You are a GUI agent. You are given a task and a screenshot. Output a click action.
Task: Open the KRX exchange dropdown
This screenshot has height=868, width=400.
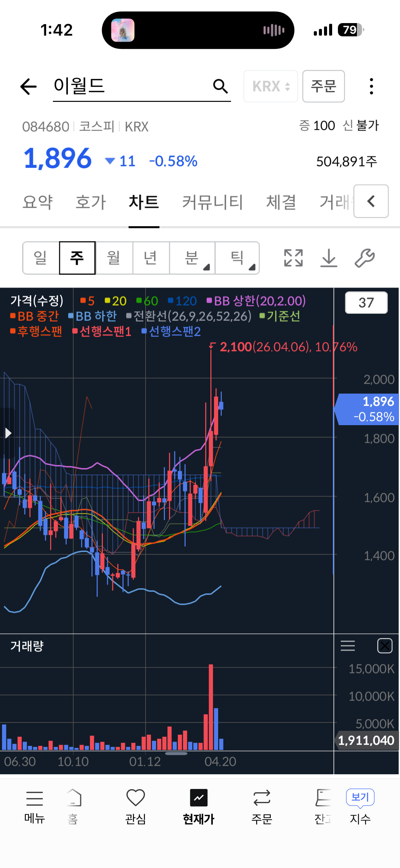coord(271,86)
